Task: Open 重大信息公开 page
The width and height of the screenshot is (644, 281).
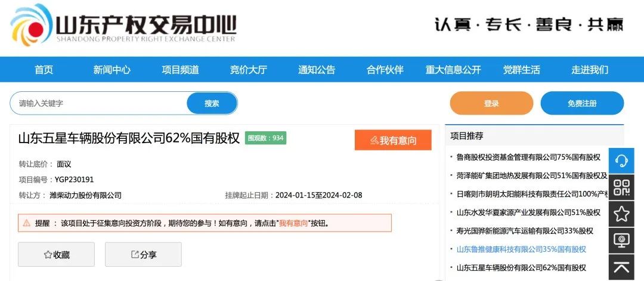Action: point(453,70)
